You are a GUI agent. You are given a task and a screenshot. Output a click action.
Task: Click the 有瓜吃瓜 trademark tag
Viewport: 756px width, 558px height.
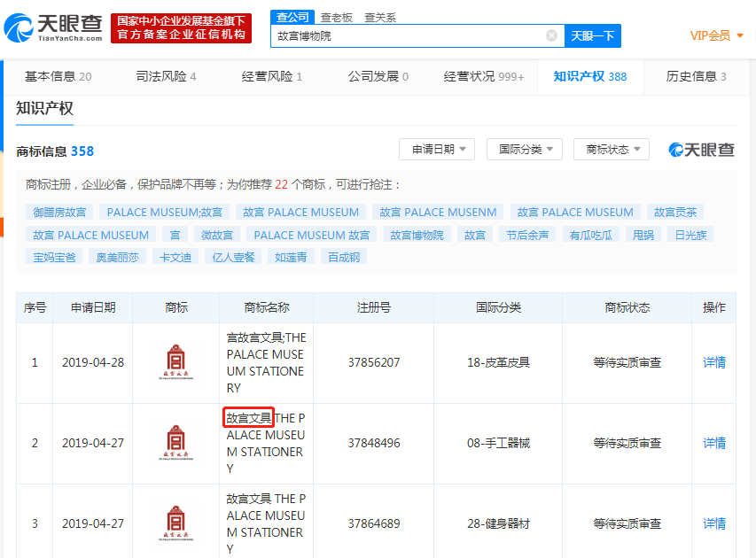(590, 235)
